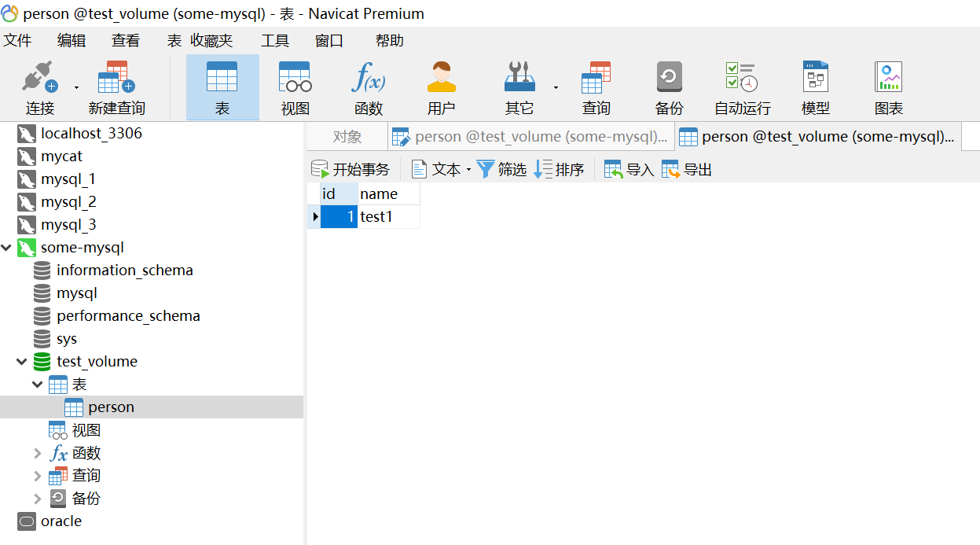Viewport: 980px width, 545px height.
Task: Open the 连接 dropdown arrow
Action: [76, 87]
